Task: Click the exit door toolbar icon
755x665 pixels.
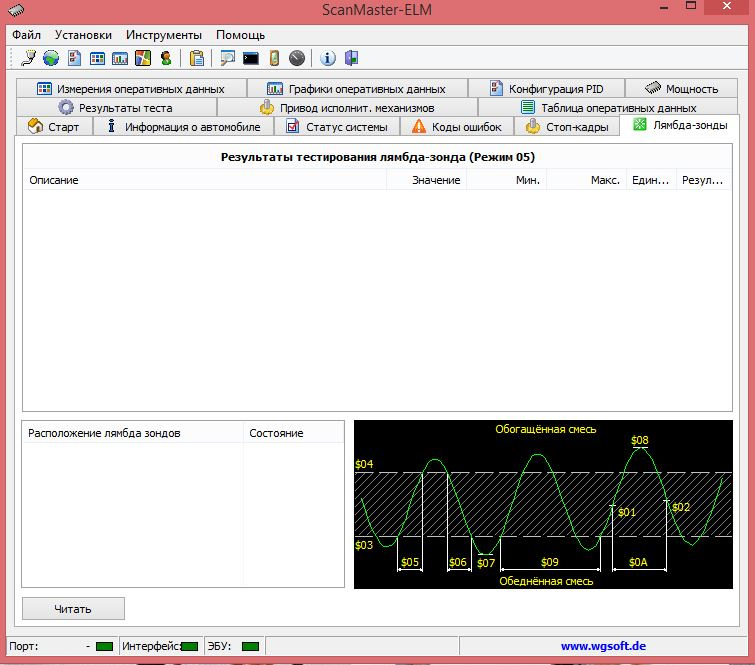Action: [x=350, y=58]
